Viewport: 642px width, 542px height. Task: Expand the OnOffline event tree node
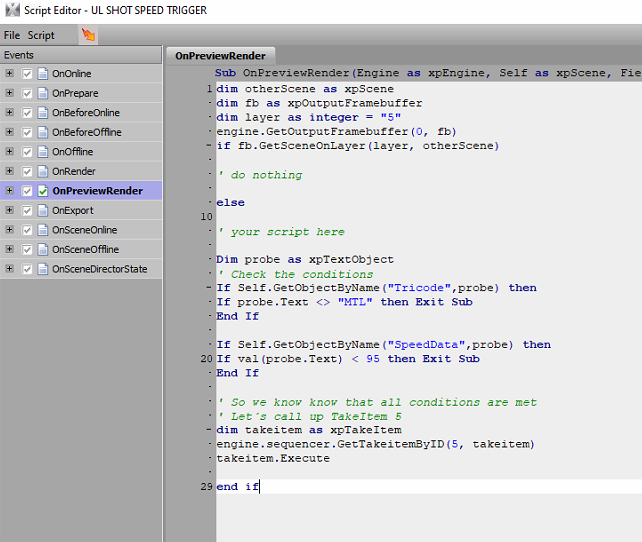[x=10, y=152]
